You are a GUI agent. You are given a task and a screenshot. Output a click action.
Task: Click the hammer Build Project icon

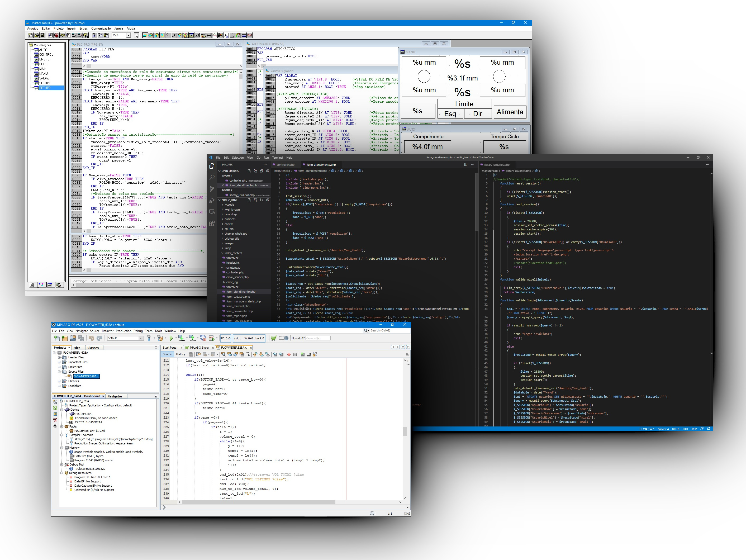[x=149, y=338]
